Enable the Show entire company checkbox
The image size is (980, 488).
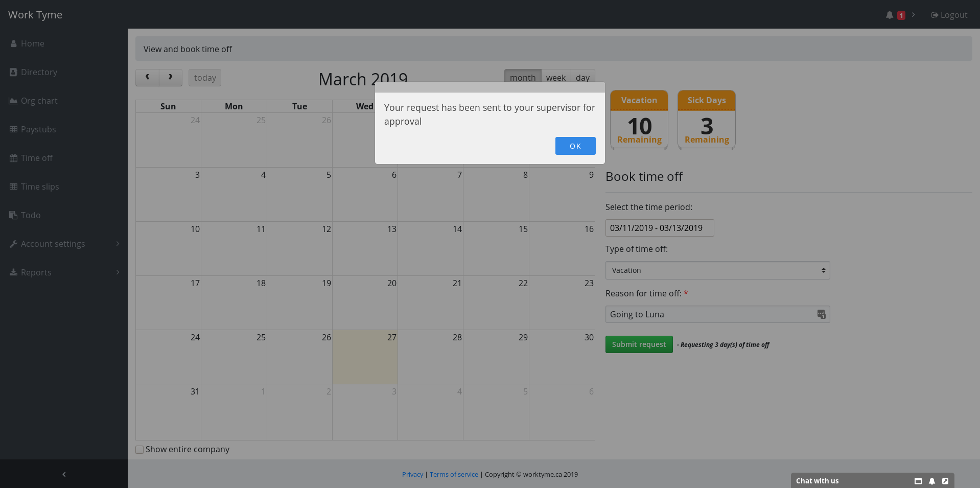[x=139, y=449]
